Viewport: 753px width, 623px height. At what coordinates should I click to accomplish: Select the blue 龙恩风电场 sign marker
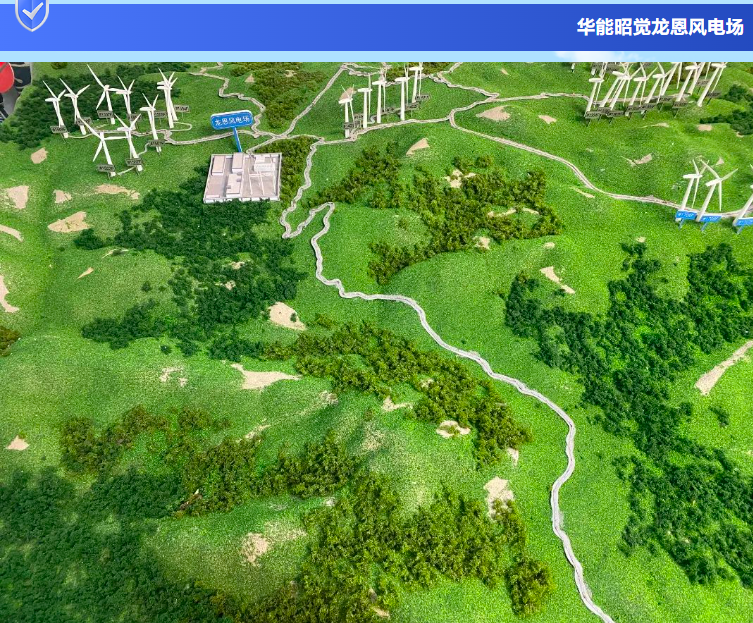pyautogui.click(x=231, y=121)
